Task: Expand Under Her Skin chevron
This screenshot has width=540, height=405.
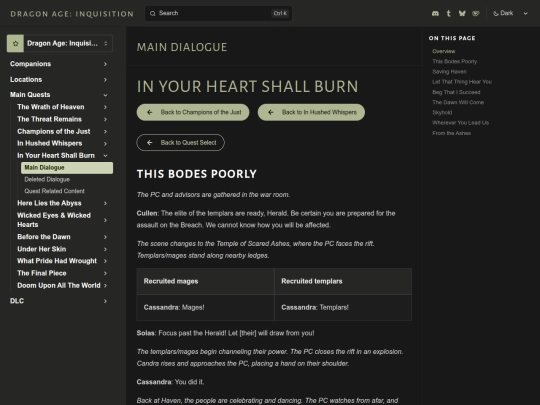Action: (x=105, y=249)
